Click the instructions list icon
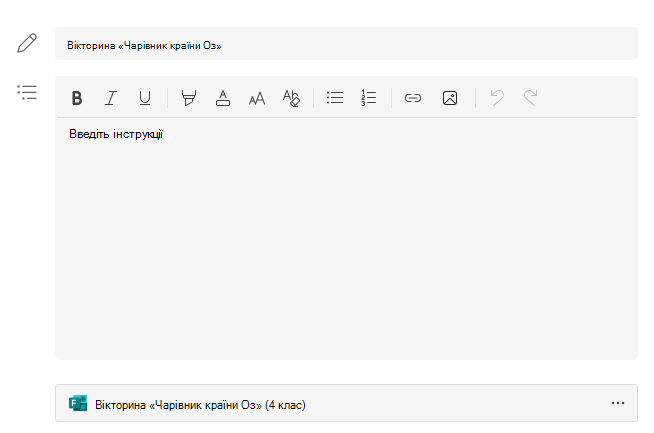 [x=27, y=92]
